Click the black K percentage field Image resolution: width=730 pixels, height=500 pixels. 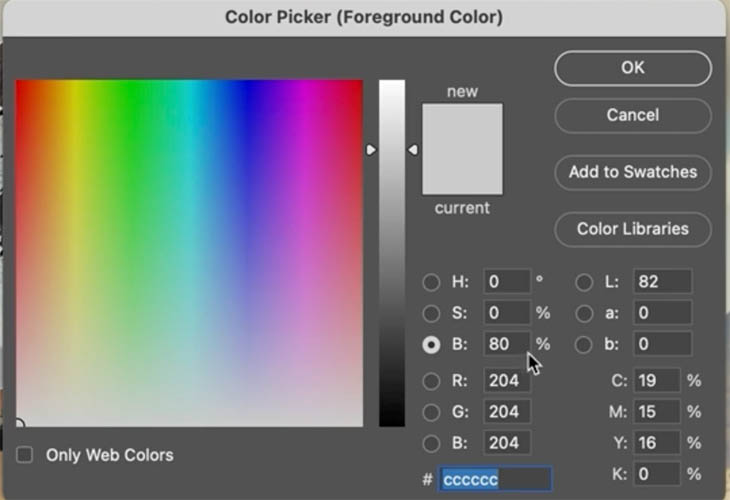pos(656,474)
